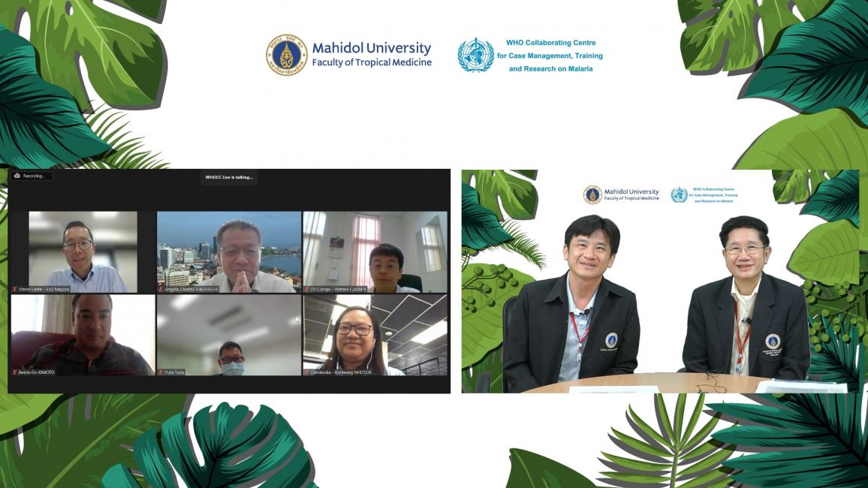Screen dimensions: 868x488
Task: Click the 'WHOCC Live is talking...' notice
Action: [x=229, y=177]
